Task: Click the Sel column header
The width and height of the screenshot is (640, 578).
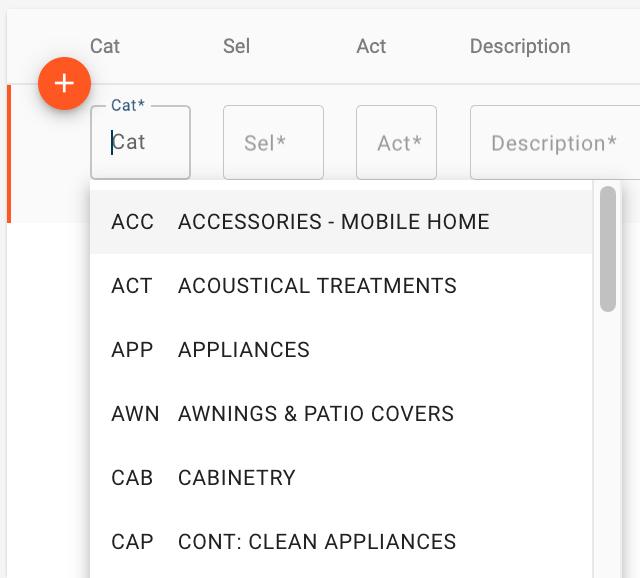Action: 236,46
